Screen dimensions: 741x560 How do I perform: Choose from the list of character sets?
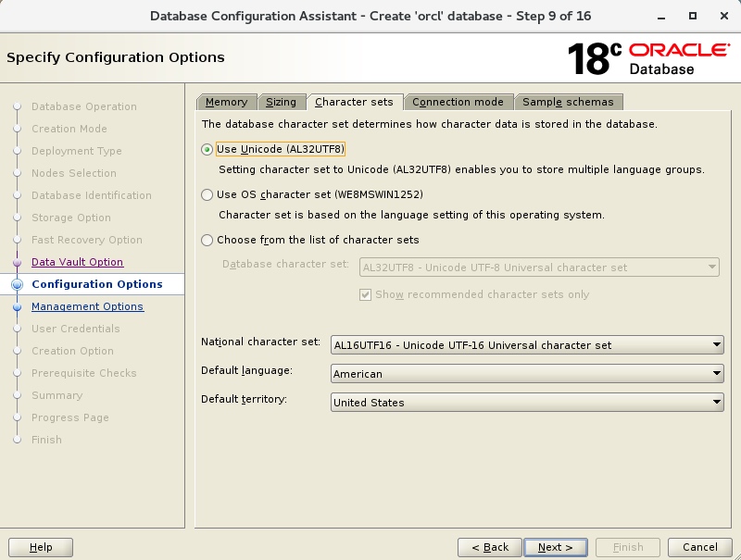pyautogui.click(x=207, y=240)
